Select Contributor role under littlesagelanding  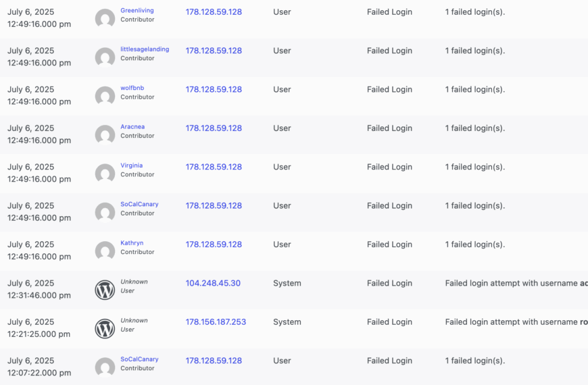[x=137, y=58]
